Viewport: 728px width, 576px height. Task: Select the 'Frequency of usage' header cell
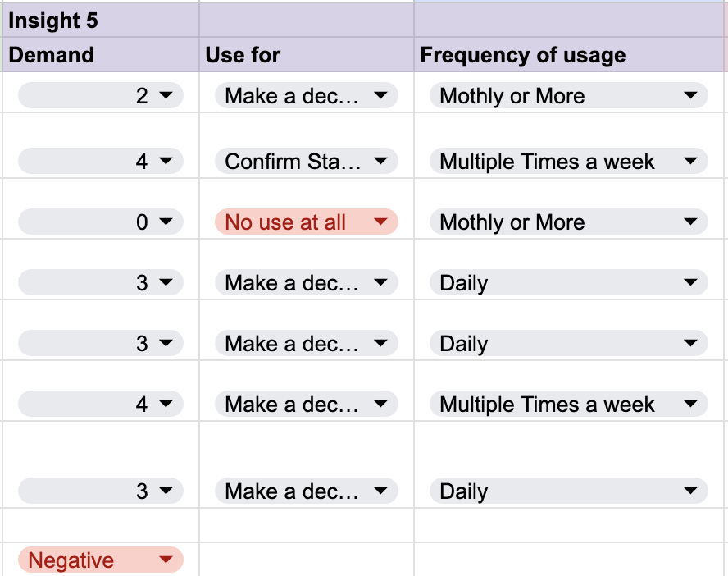tap(569, 55)
